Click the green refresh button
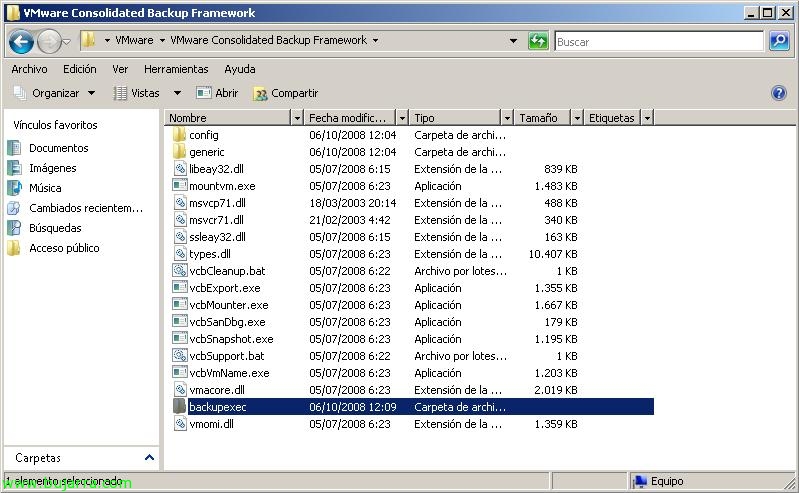The width and height of the screenshot is (799, 493). (538, 41)
